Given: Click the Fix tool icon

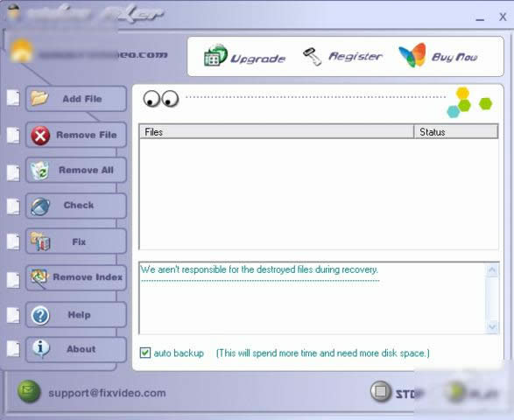Looking at the screenshot, I should point(40,241).
